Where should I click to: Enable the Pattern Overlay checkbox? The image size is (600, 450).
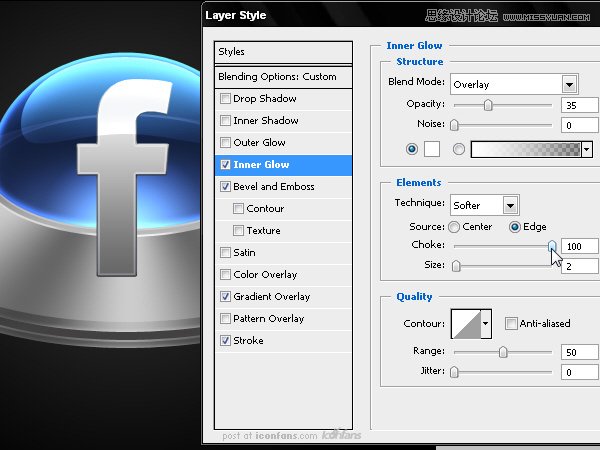click(225, 319)
